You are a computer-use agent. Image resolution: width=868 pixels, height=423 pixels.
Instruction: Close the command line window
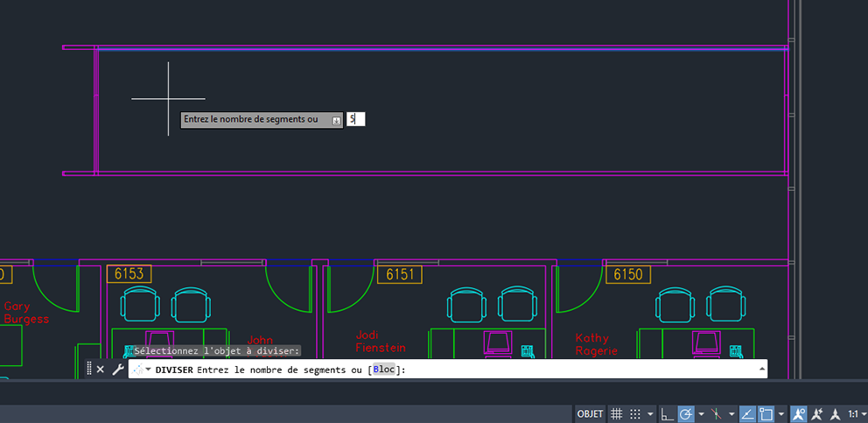(x=101, y=370)
